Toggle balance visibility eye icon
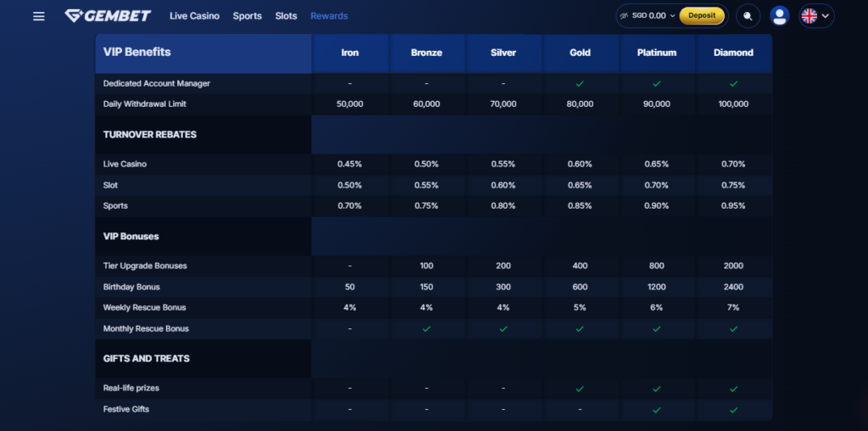This screenshot has height=431, width=868. pyautogui.click(x=625, y=15)
